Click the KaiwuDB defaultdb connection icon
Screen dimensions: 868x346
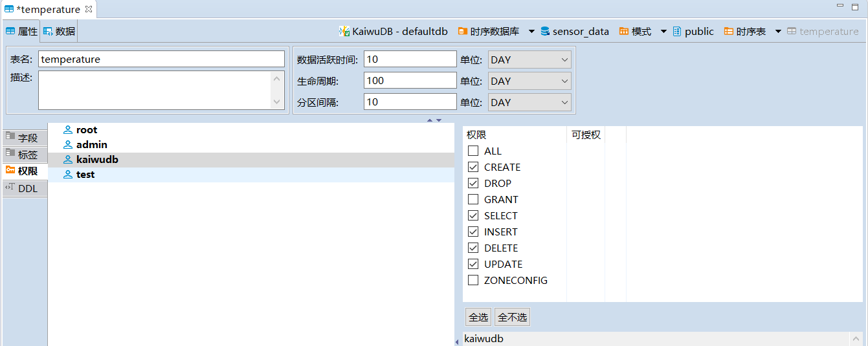344,31
